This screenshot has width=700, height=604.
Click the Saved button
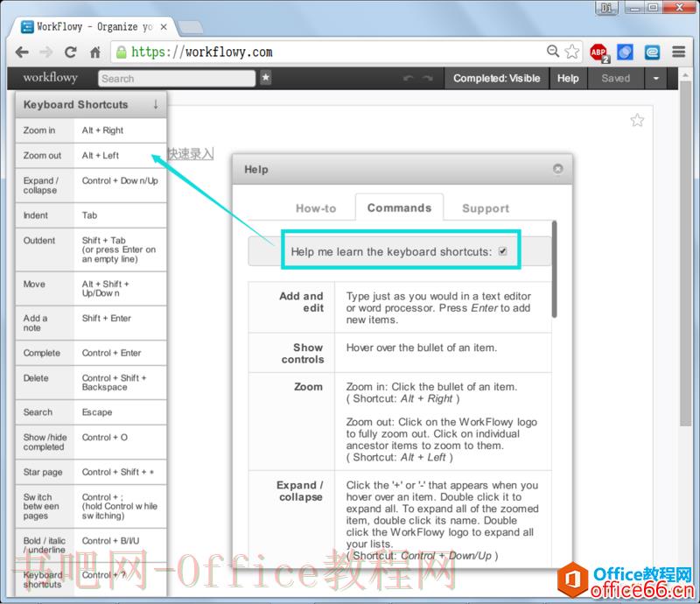[616, 78]
